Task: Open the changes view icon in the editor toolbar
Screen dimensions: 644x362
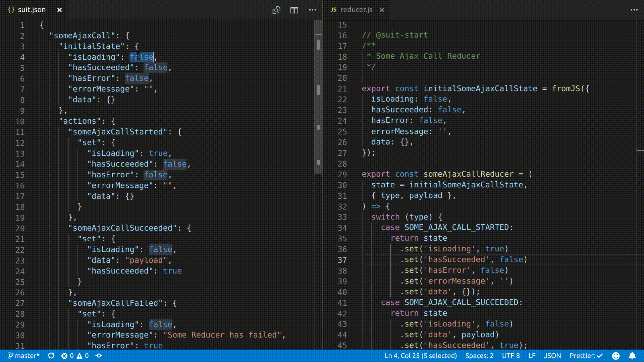Action: pos(276,10)
